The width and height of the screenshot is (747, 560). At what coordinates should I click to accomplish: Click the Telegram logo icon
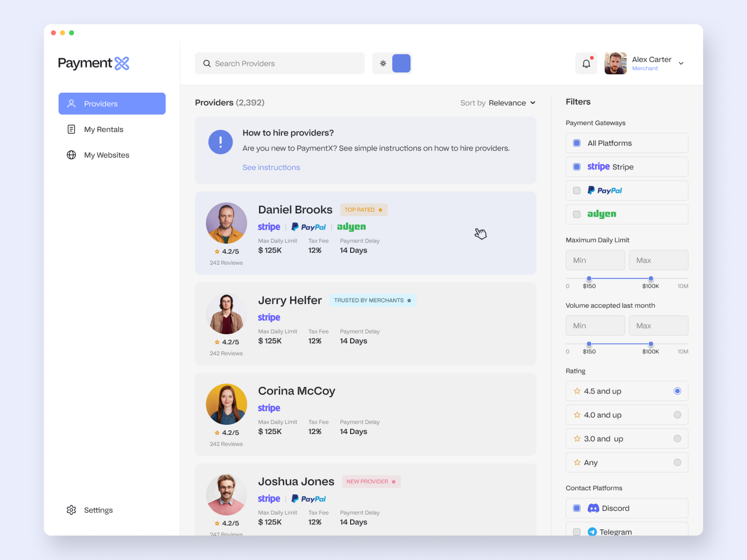[592, 532]
